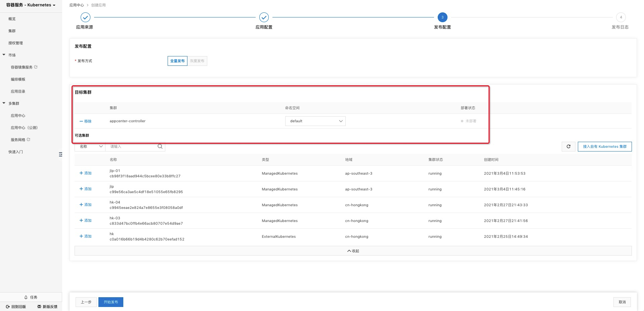Viewport: 644px width, 311px height.
Task: Click 接入自有 Kubernetes 集群 button
Action: 605,146
